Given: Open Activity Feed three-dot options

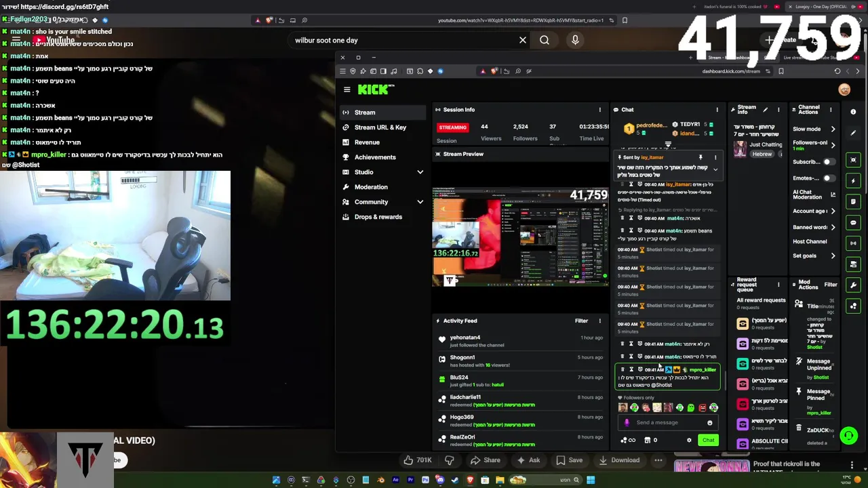Looking at the screenshot, I should coord(599,321).
